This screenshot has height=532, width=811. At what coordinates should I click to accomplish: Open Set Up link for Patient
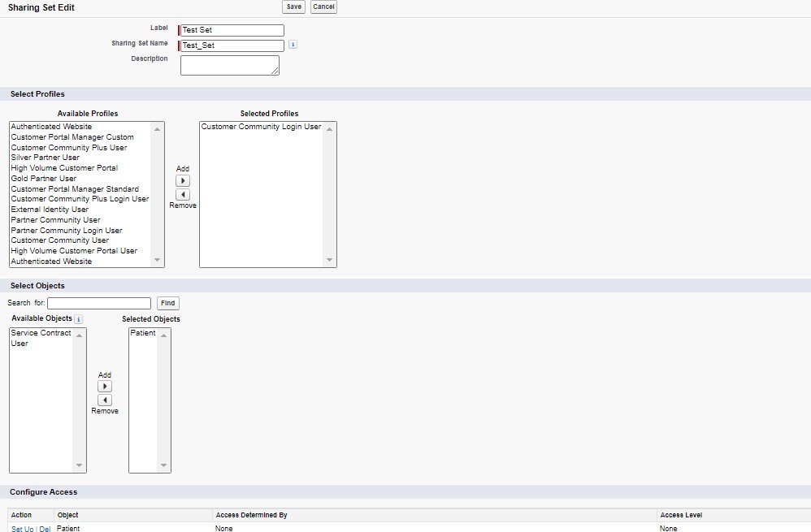coord(22,529)
